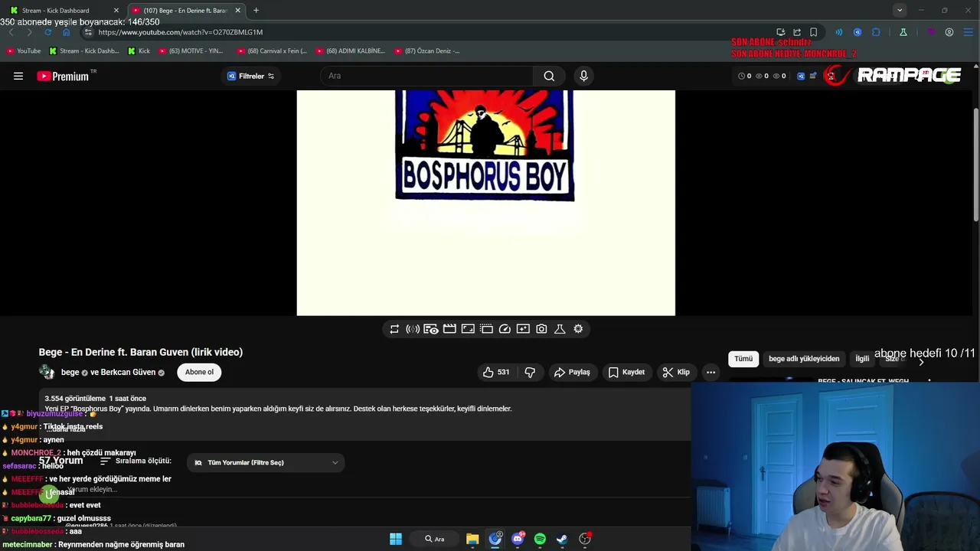This screenshot has height=551, width=980.
Task: Open enhancer settings gear icon
Action: pyautogui.click(x=578, y=329)
